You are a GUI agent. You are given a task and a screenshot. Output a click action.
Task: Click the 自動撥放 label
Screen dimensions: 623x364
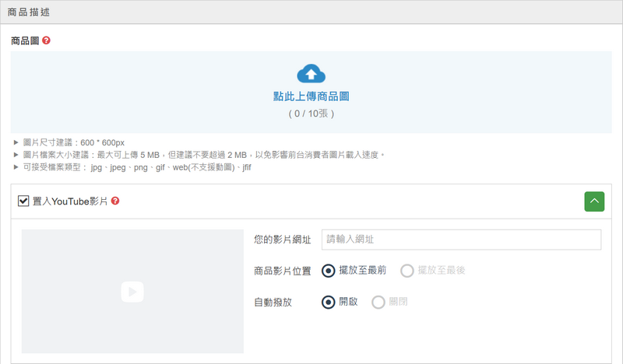(273, 302)
